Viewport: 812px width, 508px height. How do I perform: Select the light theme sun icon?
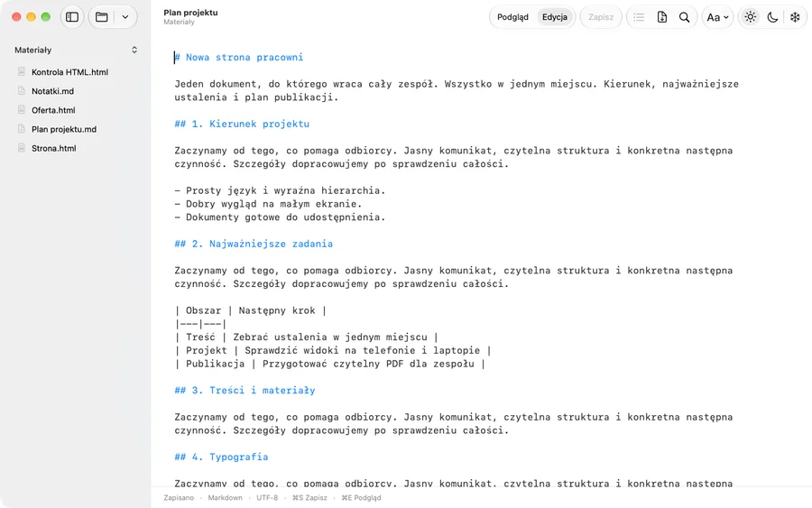[751, 17]
